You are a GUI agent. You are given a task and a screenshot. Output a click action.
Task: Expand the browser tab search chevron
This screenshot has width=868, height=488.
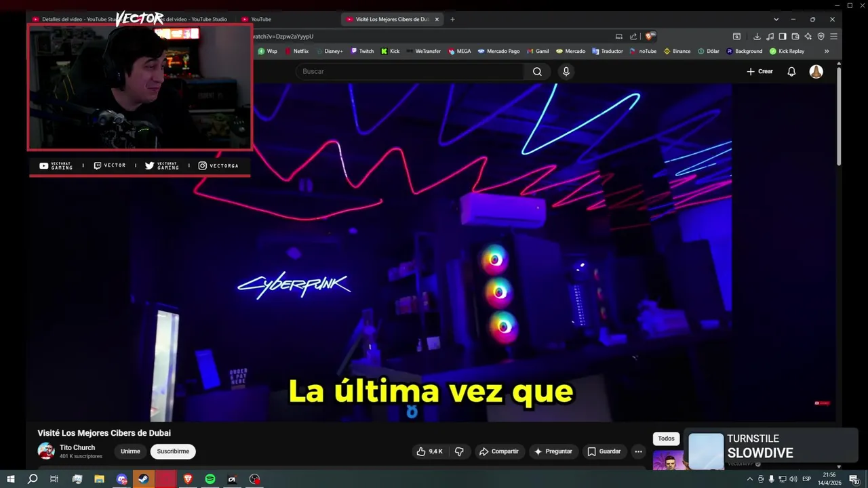tap(776, 19)
